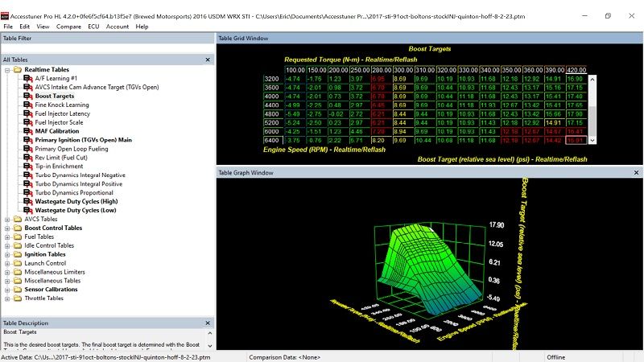This screenshot has width=644, height=362.
Task: Click the Fuel Injector Scale table icon
Action: (x=28, y=122)
